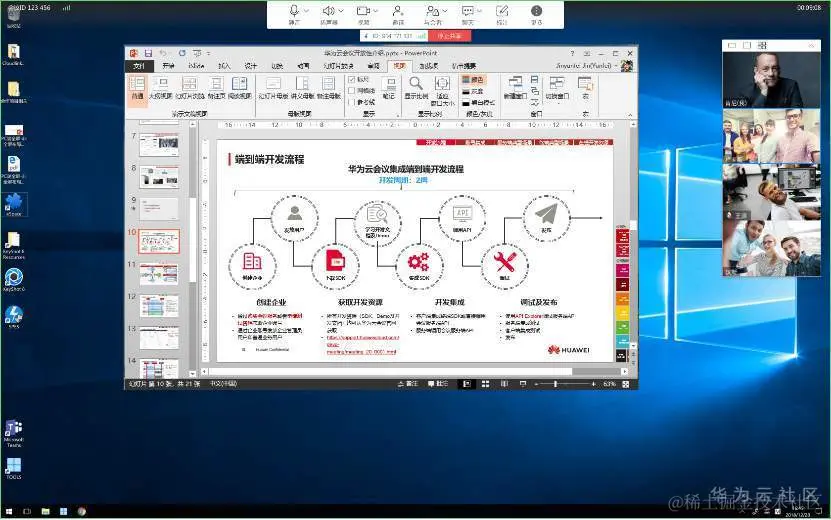This screenshot has width=831, height=520.
Task: Open the File (文件) tab
Action: pyautogui.click(x=139, y=66)
